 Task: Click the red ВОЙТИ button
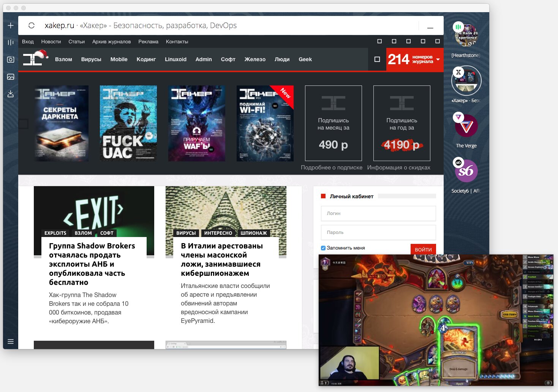tap(423, 249)
